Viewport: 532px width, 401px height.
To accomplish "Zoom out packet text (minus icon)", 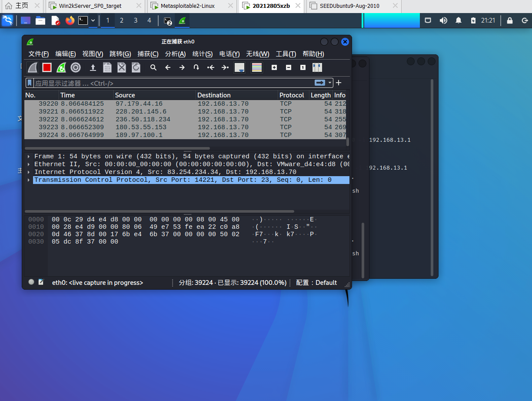I will click(x=289, y=67).
